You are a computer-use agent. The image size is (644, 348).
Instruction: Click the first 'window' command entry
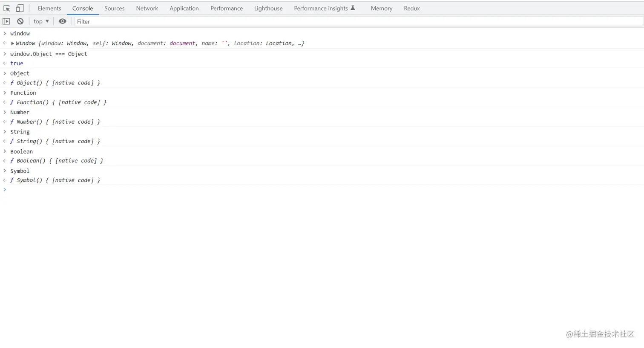click(20, 33)
